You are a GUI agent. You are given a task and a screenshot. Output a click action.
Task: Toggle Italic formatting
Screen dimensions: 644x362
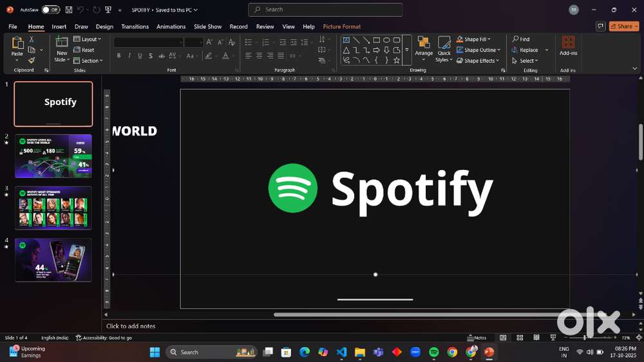(x=129, y=55)
